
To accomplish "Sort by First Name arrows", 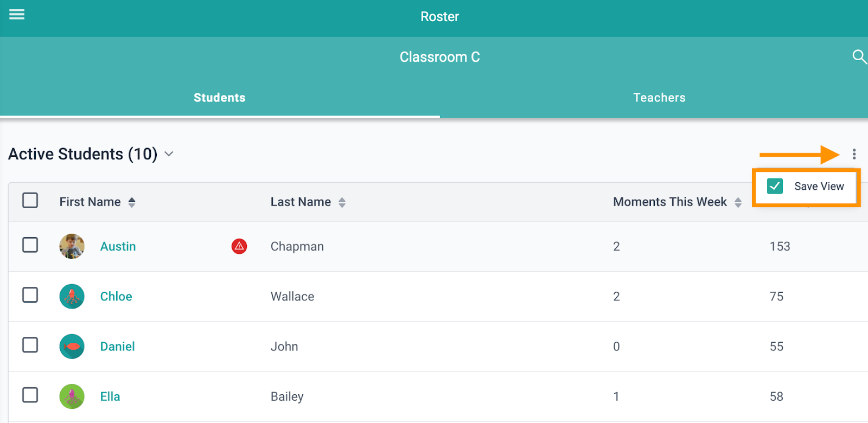I will coord(132,202).
